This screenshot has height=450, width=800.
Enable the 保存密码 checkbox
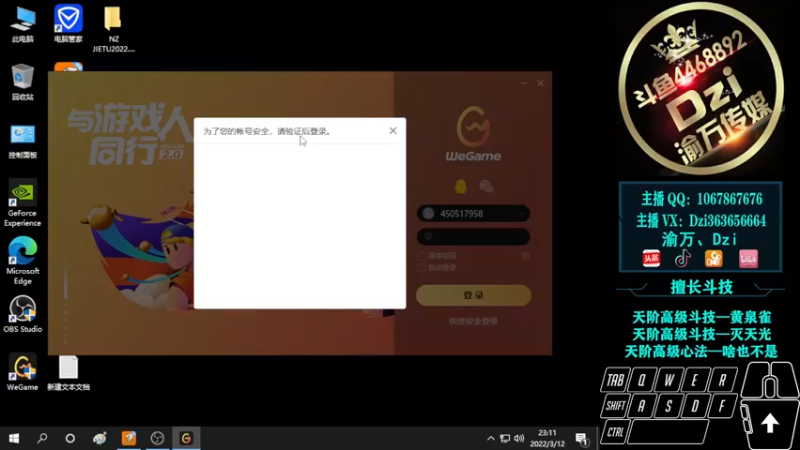[421, 256]
